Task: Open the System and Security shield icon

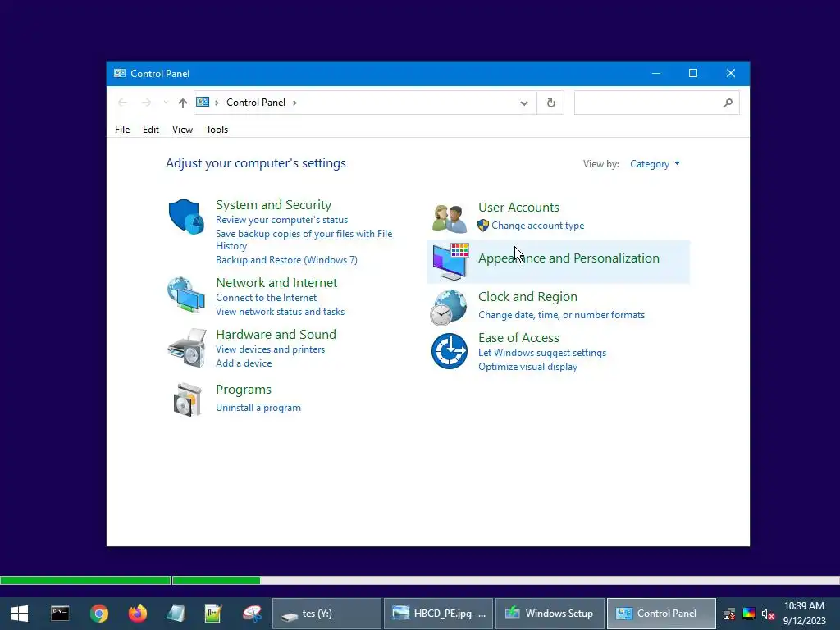Action: [186, 217]
